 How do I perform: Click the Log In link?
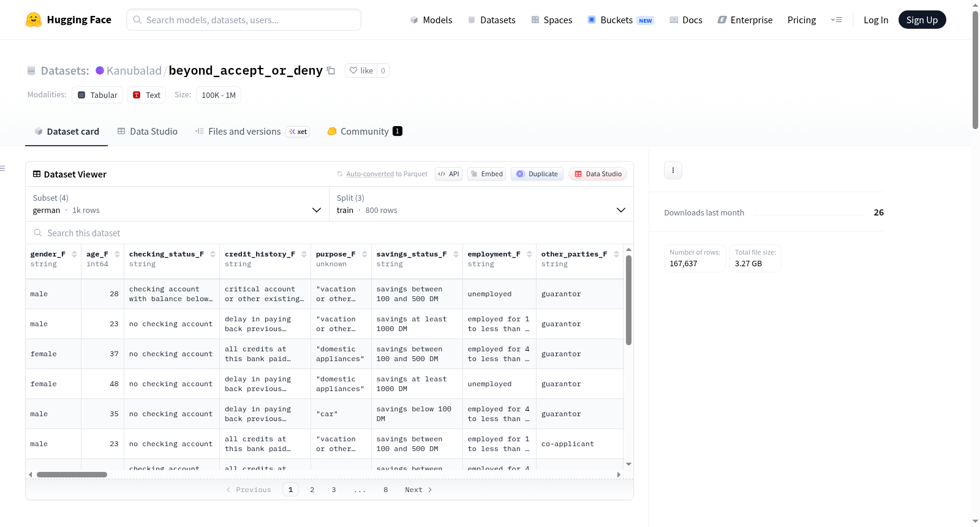click(x=876, y=20)
